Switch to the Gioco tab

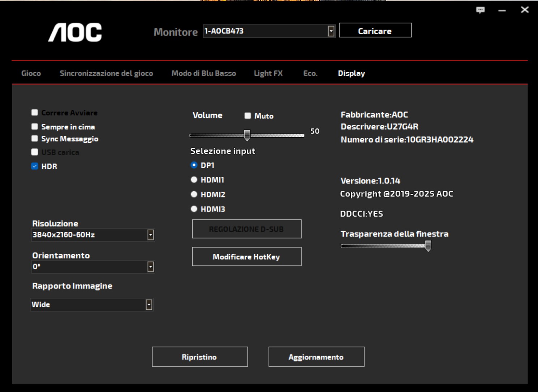tap(31, 73)
